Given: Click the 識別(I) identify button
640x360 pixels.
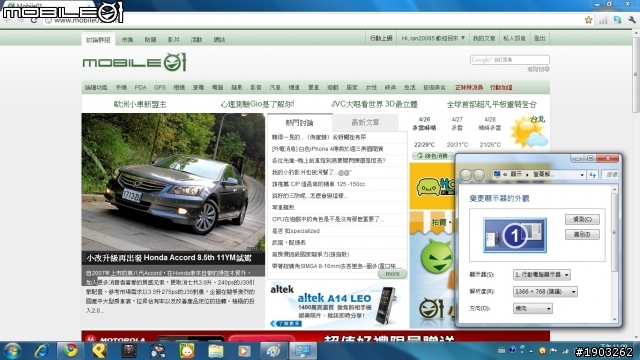Looking at the screenshot, I should tap(582, 234).
